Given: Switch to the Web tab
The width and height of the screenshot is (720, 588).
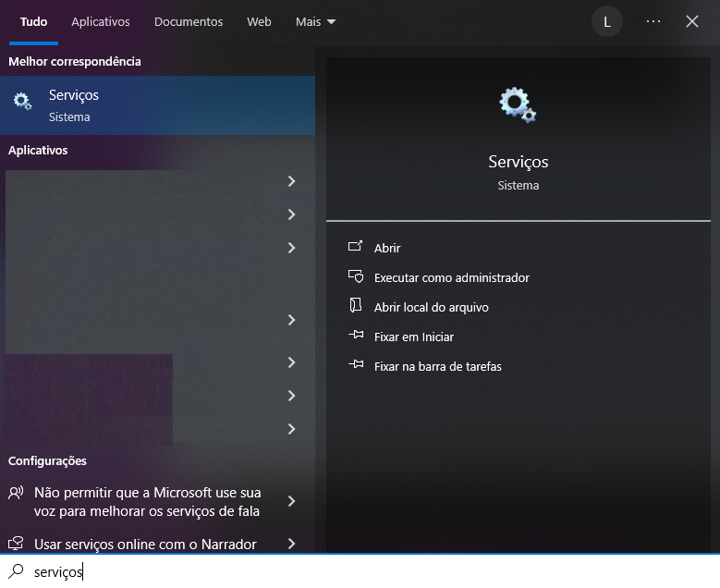Looking at the screenshot, I should (x=259, y=21).
